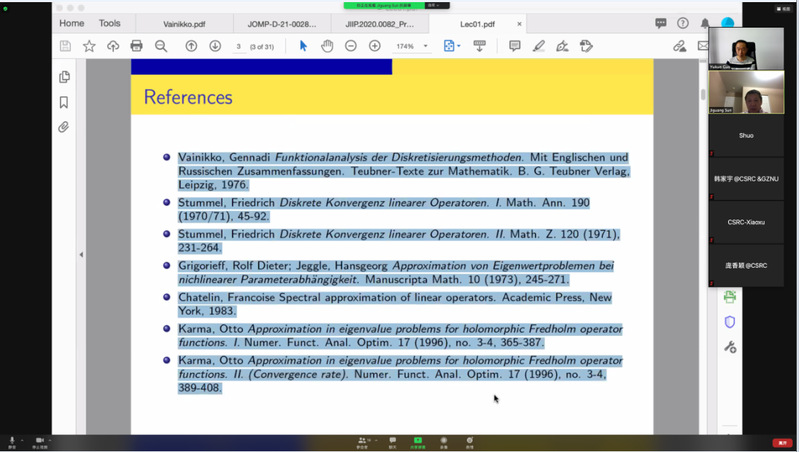The height and width of the screenshot is (452, 799).
Task: Open the Bookmarks panel in left sidebar
Action: (x=64, y=102)
